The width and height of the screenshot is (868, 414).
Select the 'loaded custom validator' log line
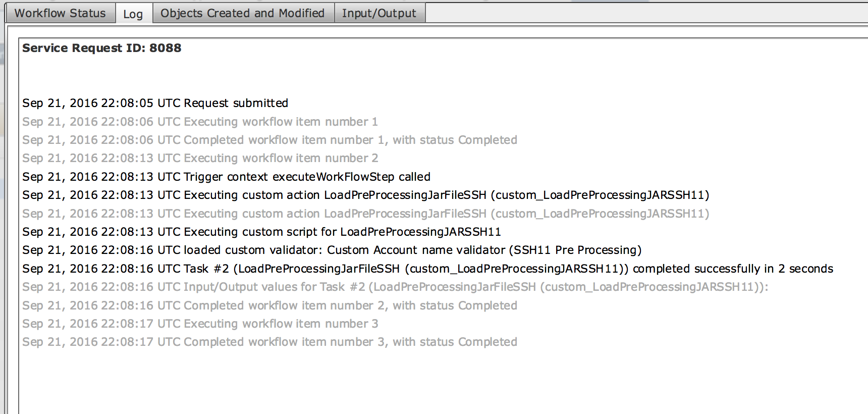[x=332, y=250]
